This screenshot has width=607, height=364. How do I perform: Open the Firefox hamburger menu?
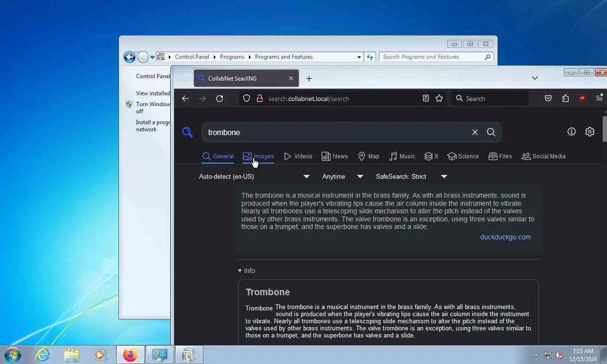[x=599, y=98]
